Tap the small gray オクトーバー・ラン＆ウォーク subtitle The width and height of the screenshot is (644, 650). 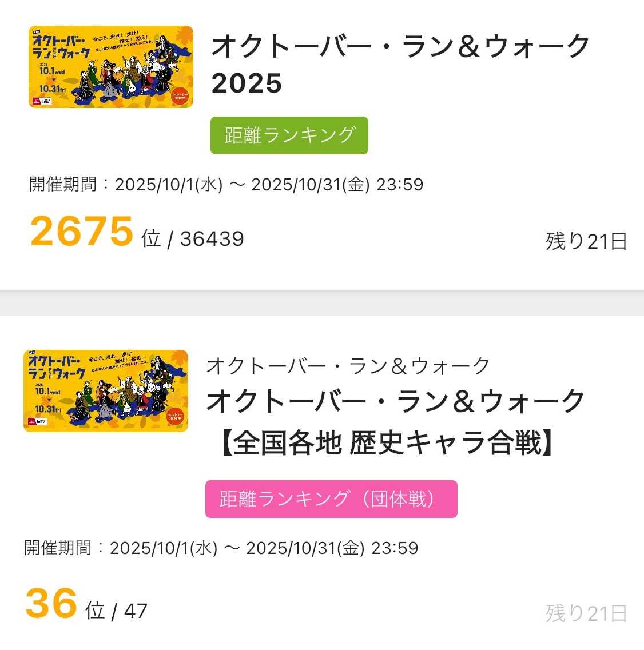pyautogui.click(x=348, y=366)
